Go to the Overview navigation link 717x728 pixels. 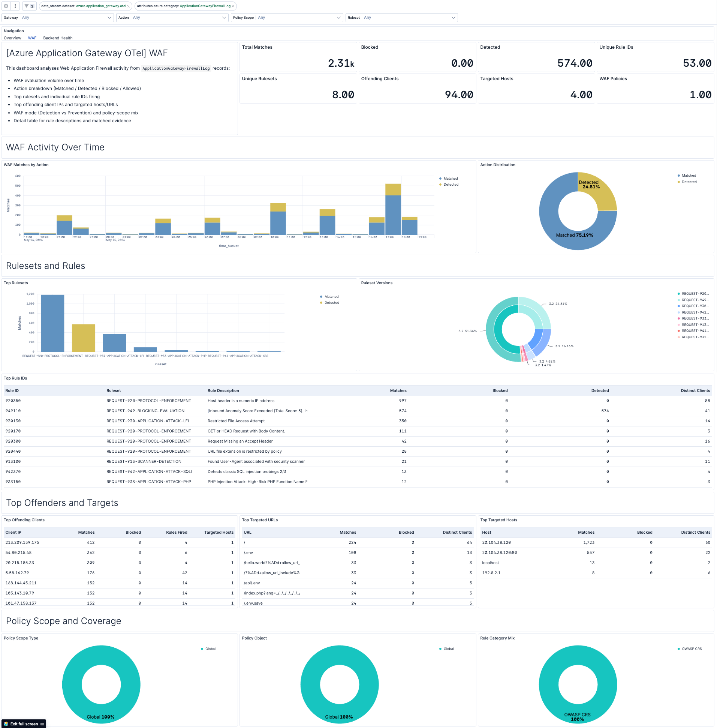pyautogui.click(x=12, y=38)
